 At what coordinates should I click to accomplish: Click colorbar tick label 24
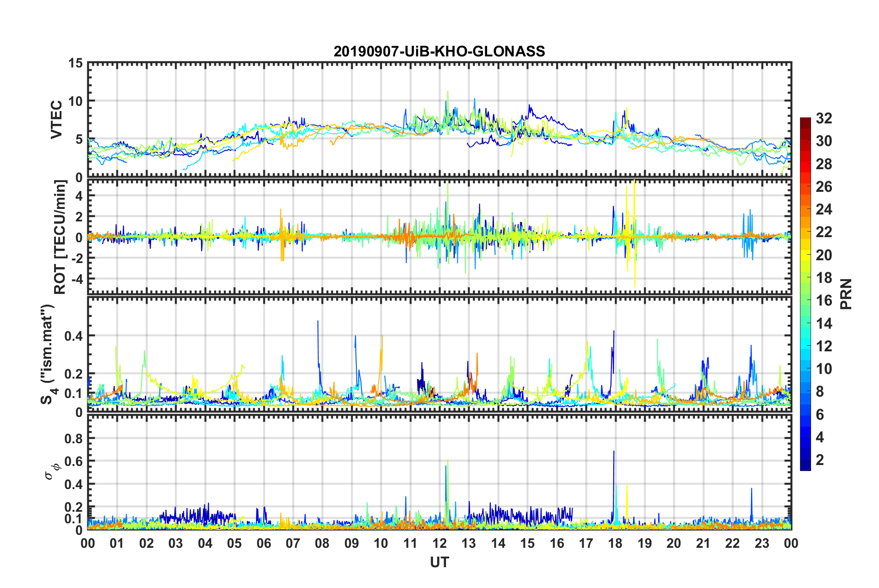(824, 209)
